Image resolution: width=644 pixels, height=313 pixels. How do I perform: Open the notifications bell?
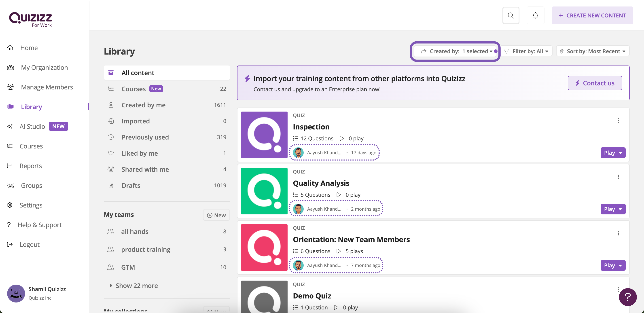[535, 15]
